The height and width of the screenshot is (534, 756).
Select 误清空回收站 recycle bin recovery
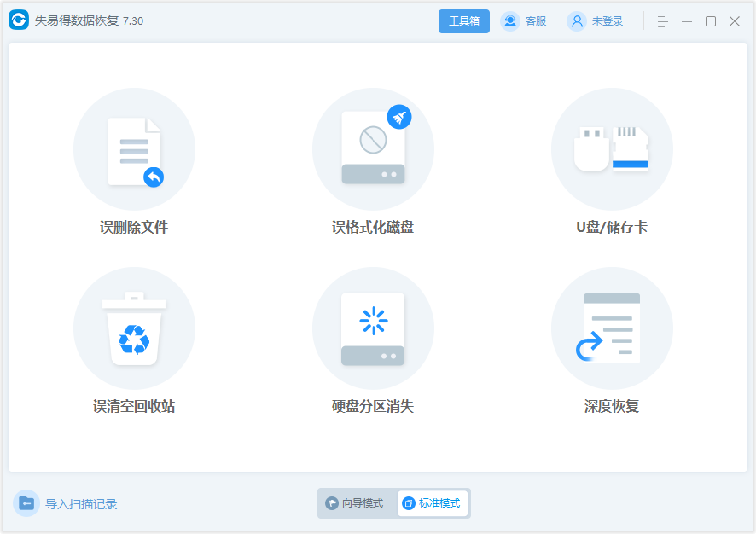point(134,328)
